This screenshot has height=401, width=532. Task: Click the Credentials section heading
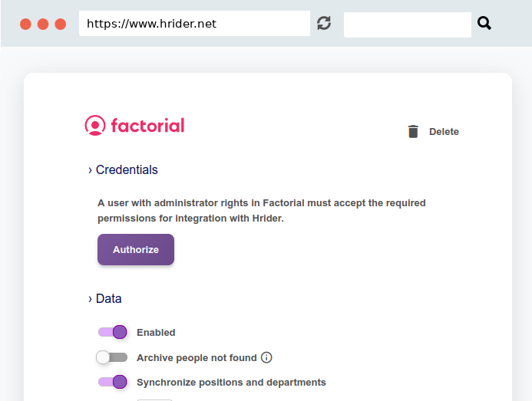coord(127,169)
